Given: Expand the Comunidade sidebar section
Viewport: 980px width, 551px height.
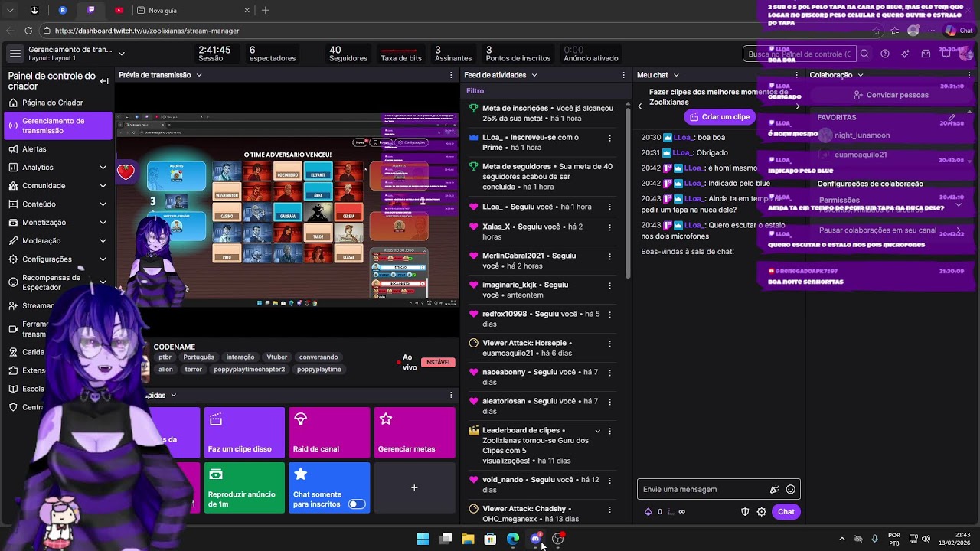Looking at the screenshot, I should [103, 186].
